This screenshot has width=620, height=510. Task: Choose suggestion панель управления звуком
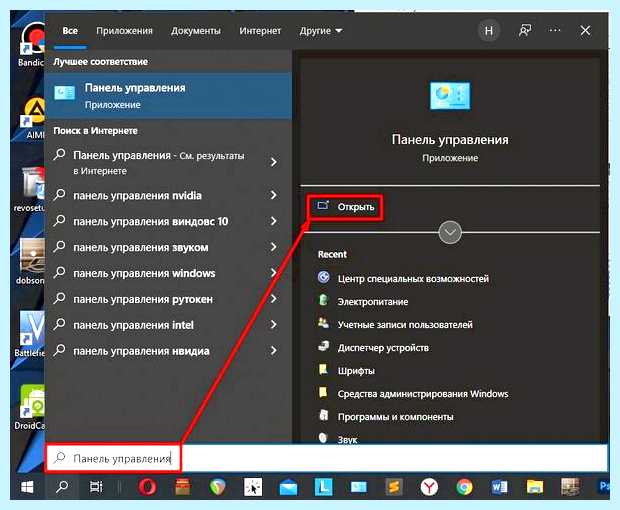(141, 247)
